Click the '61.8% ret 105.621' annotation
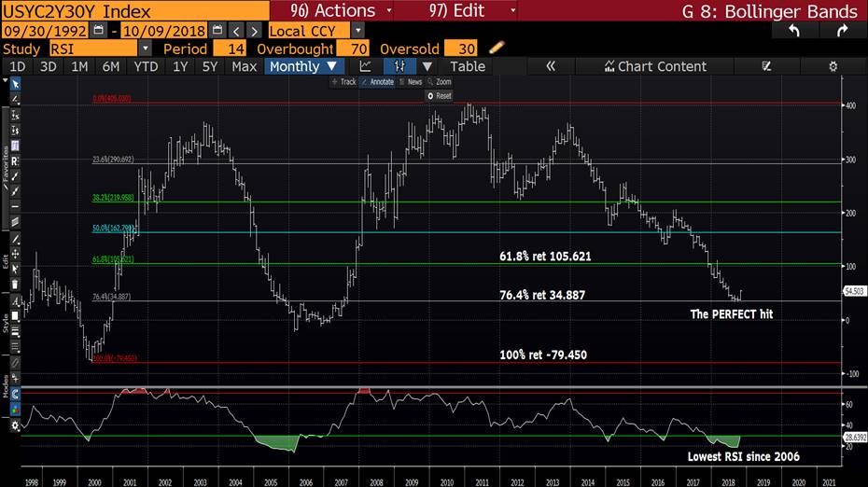This screenshot has height=487, width=868. (545, 257)
